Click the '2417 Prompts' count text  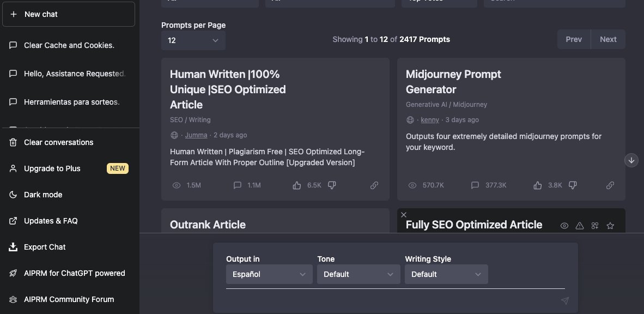click(424, 39)
